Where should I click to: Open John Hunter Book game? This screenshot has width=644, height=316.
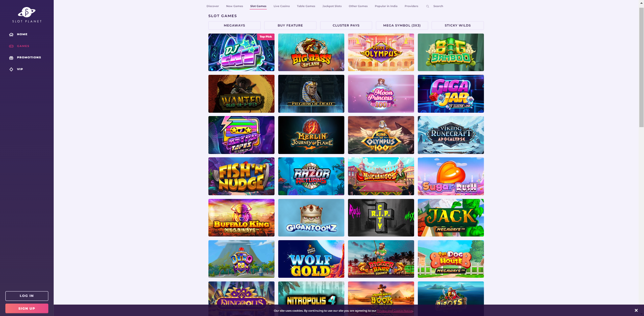tap(381, 293)
